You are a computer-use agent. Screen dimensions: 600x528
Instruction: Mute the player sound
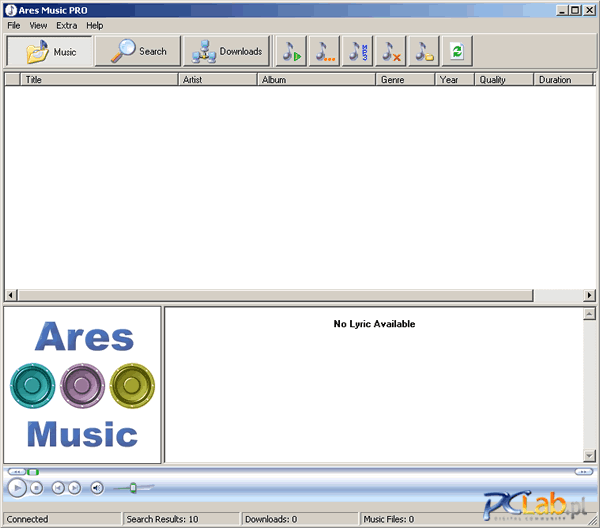click(97, 488)
